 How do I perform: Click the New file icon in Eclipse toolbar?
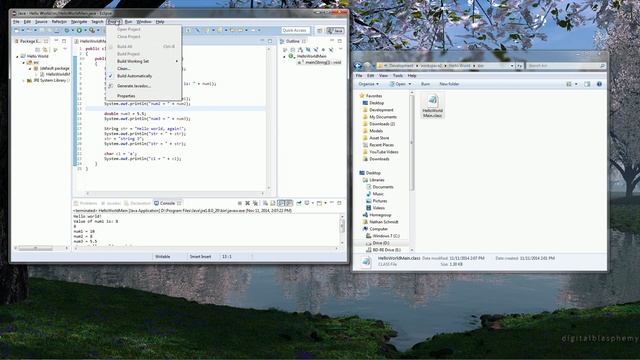coord(16,30)
